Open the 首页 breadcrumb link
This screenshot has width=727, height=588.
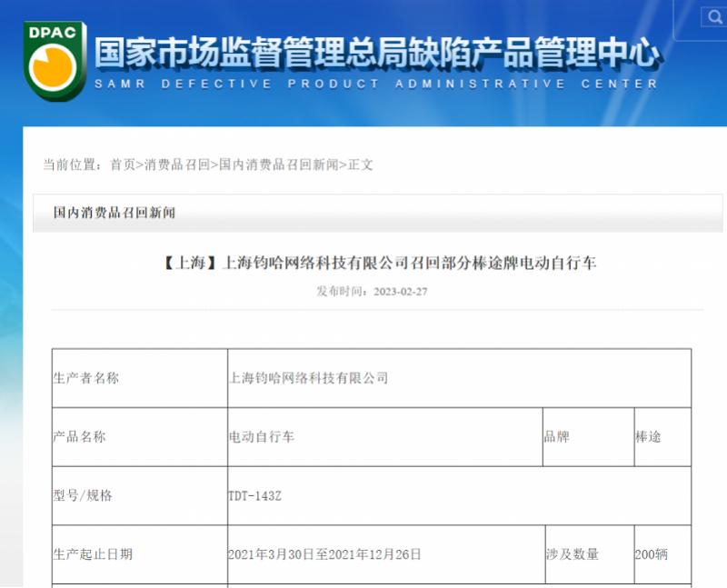(x=123, y=164)
